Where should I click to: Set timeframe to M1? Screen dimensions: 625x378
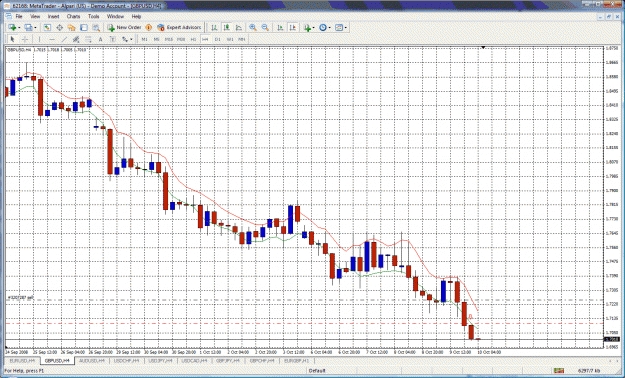point(145,39)
